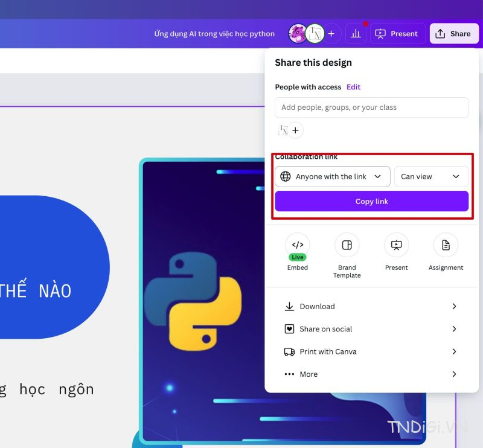Select the Python logo image on canvas
The image size is (483, 448).
(193, 301)
